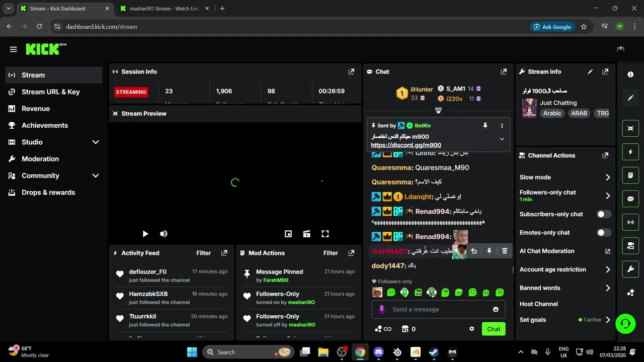Play the stream preview

(x=145, y=234)
